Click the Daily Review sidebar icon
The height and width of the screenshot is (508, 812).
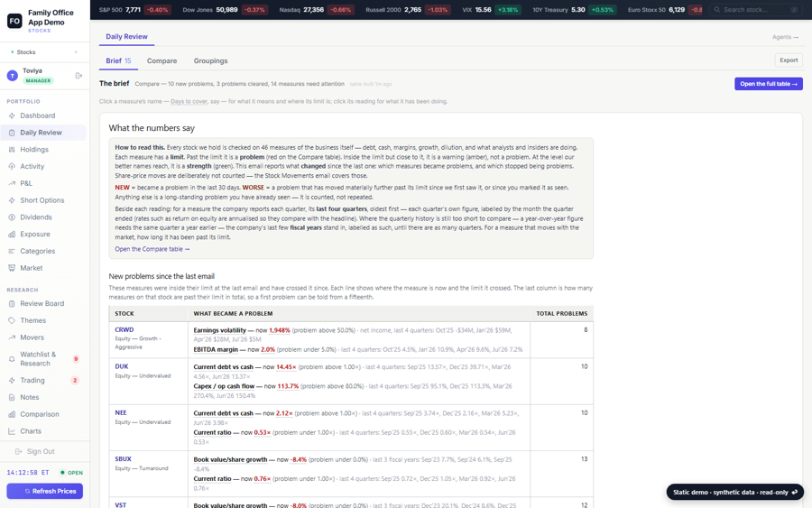(x=12, y=133)
